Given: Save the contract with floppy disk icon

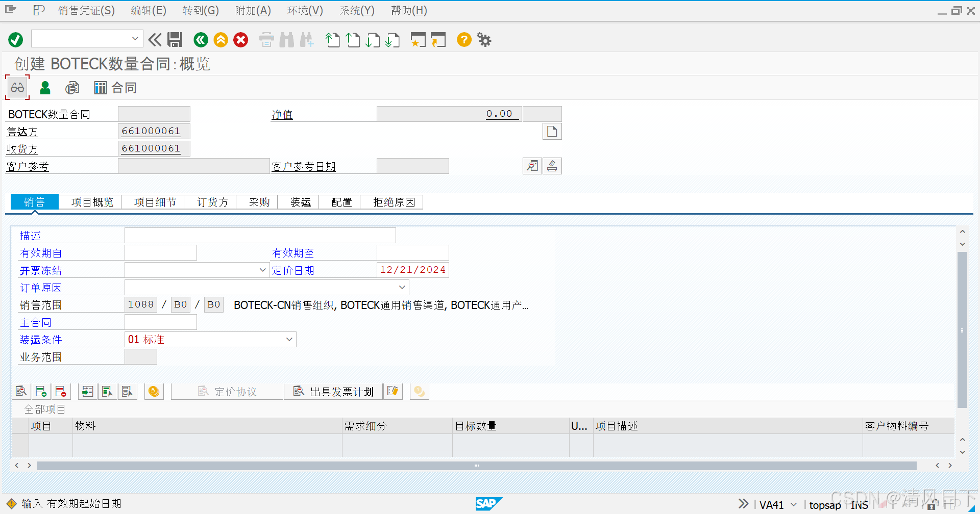Looking at the screenshot, I should tap(175, 40).
